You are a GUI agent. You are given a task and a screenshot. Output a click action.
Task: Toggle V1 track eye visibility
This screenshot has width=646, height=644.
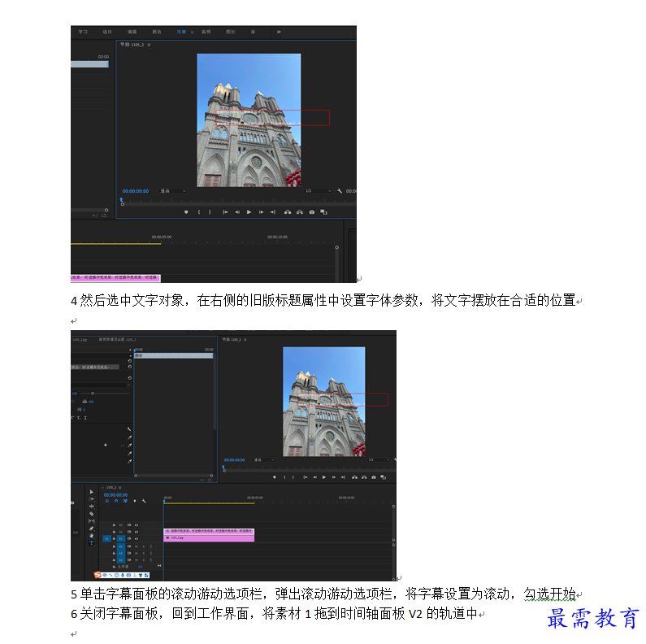pos(137,538)
